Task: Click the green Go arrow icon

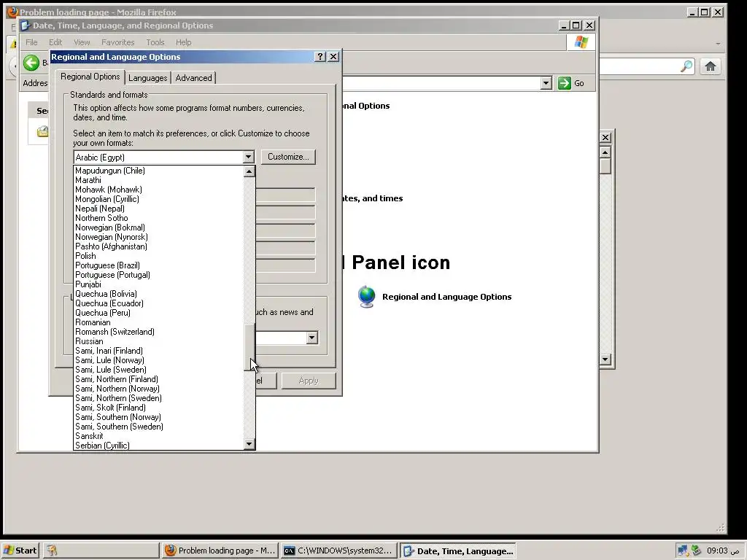Action: point(564,83)
